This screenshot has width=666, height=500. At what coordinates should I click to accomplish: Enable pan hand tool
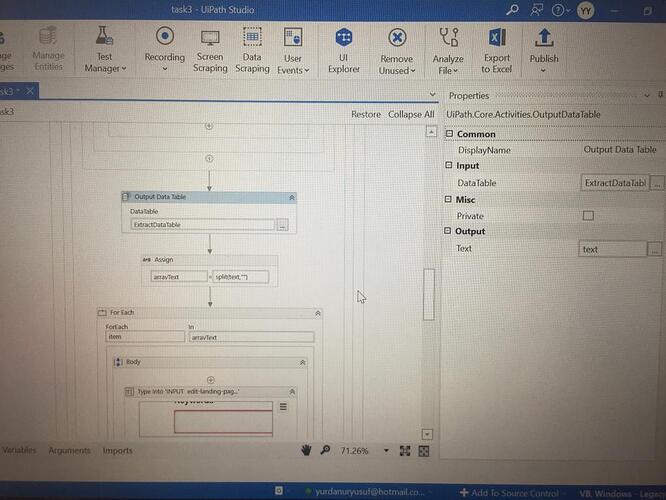(306, 450)
